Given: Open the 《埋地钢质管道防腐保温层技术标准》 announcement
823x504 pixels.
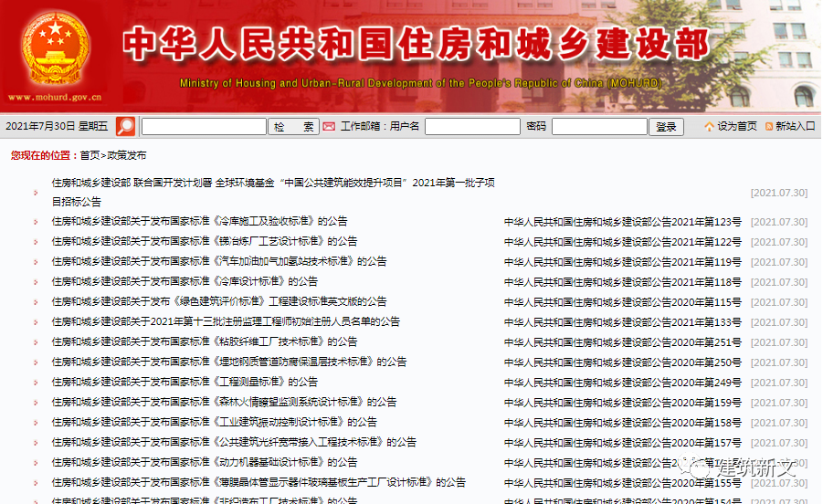Looking at the screenshot, I should tap(229, 362).
